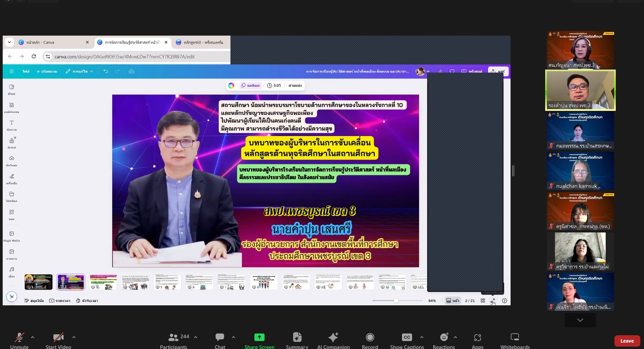
Task: Open Canva analytics bar chart icon
Action: pos(440,71)
